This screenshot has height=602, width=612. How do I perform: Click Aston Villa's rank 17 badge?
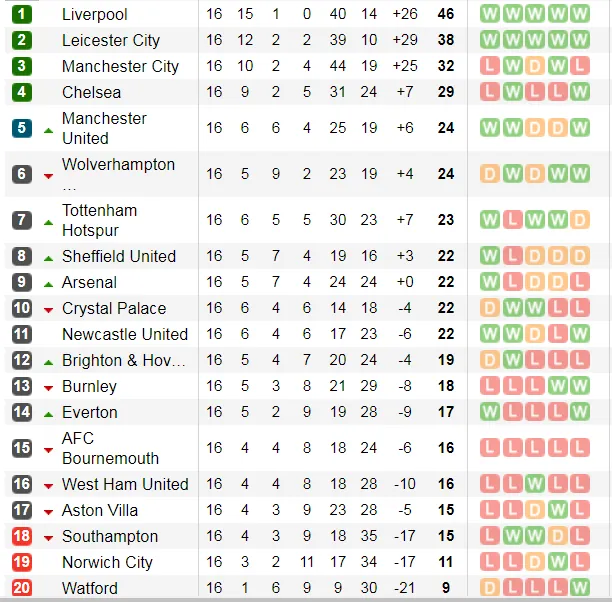pyautogui.click(x=21, y=510)
